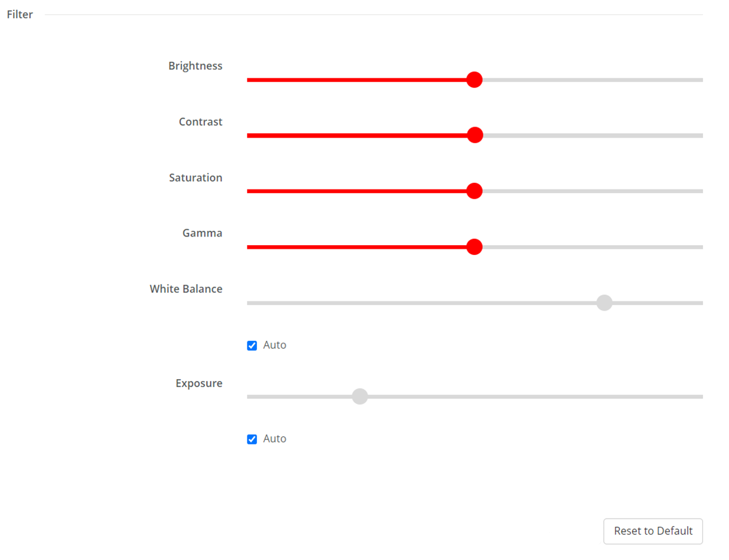Click the Filter section heading
729x560 pixels.
coord(20,14)
